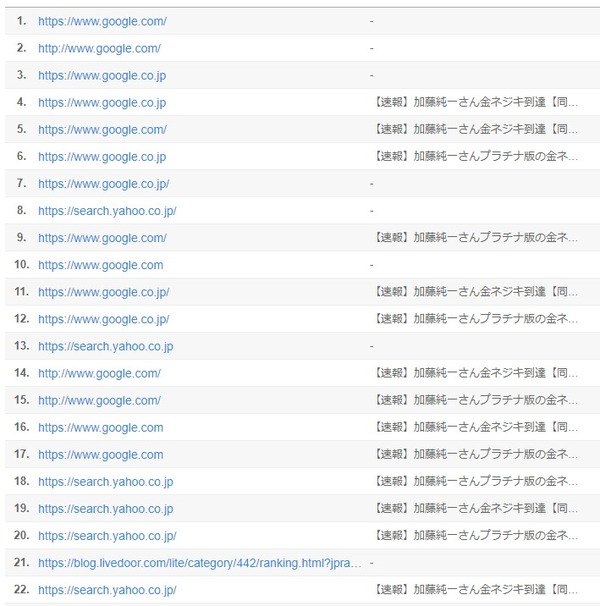
Task: Select the プラチナ版 title text in row 20
Action: [x=475, y=535]
